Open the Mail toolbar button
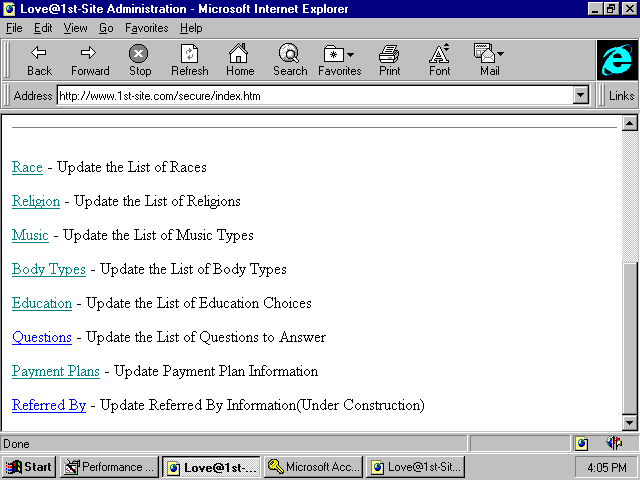The image size is (640, 480). tap(489, 60)
